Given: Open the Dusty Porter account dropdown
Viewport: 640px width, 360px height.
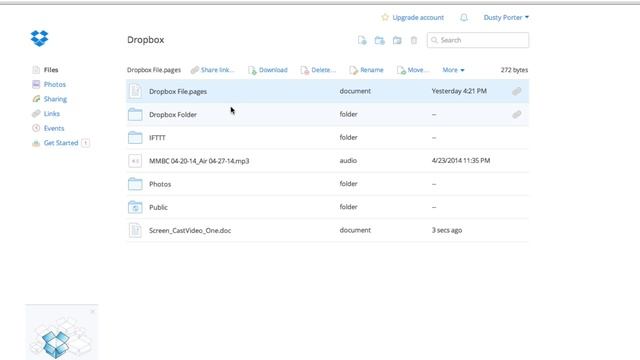Looking at the screenshot, I should point(506,18).
